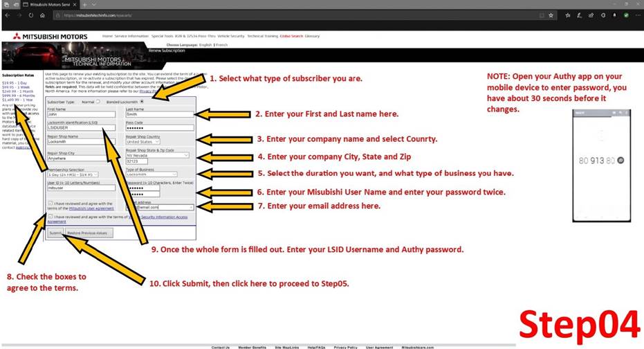The image size is (644, 349).
Task: Click the $19.95 - 1 Day rate text
Action: pos(15,83)
